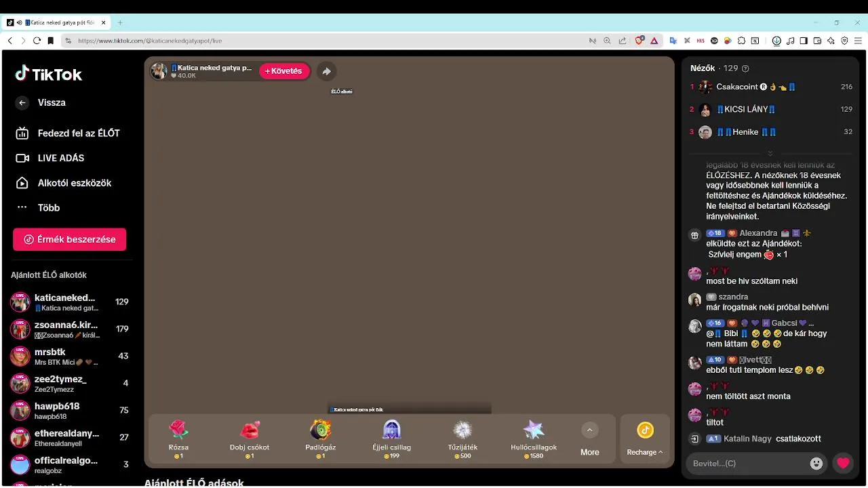Send the Tűzijáték gift

(x=462, y=439)
